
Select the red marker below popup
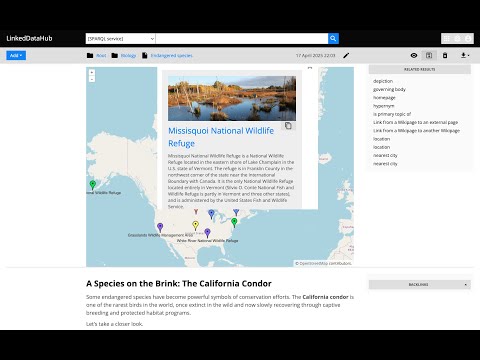(x=196, y=212)
